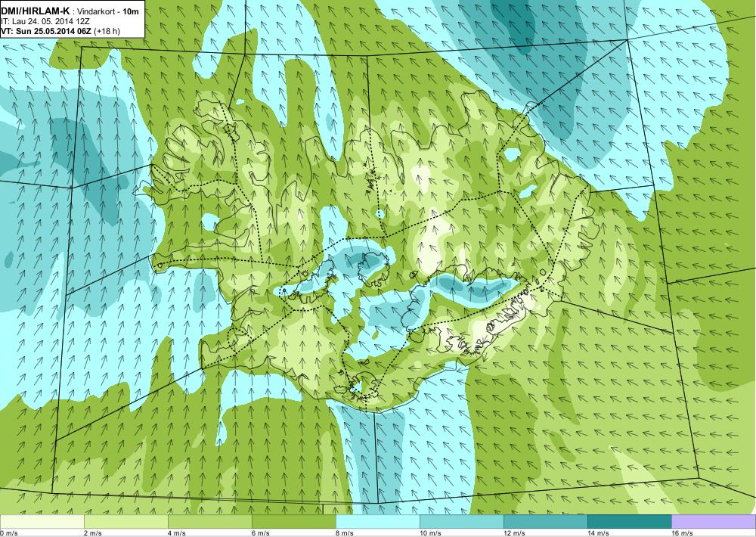Click the '0 m/s' legend label
The image size is (756, 537).
click(x=9, y=533)
